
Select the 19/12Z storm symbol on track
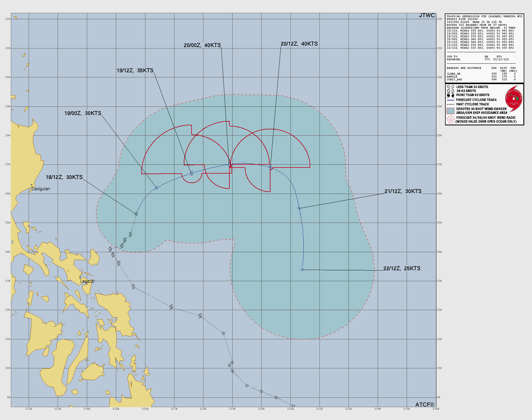192,173
